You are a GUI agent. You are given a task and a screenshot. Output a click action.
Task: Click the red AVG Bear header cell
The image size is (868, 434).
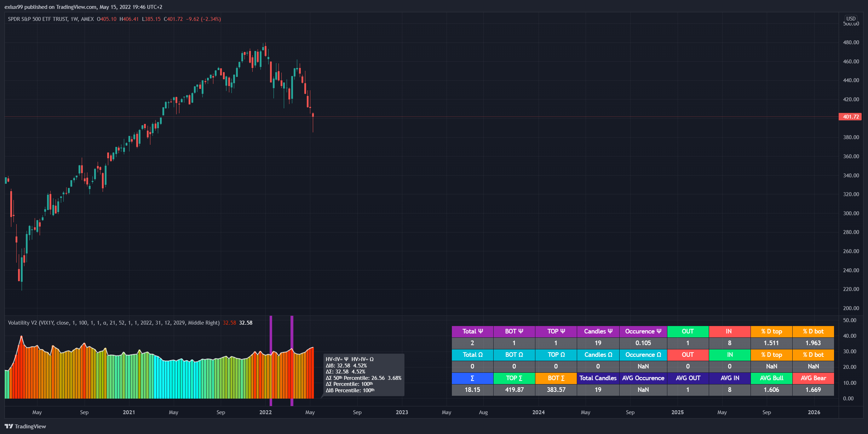click(x=813, y=378)
